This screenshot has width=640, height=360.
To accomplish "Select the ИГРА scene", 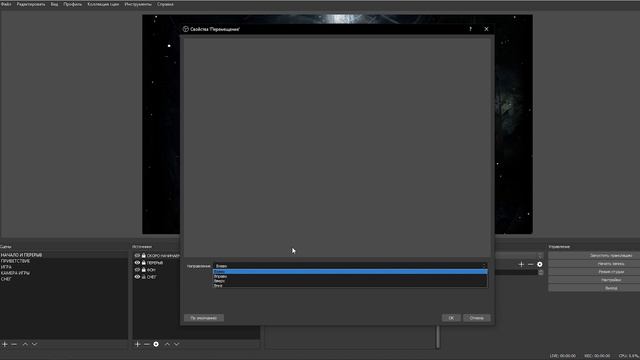I will coord(64,267).
